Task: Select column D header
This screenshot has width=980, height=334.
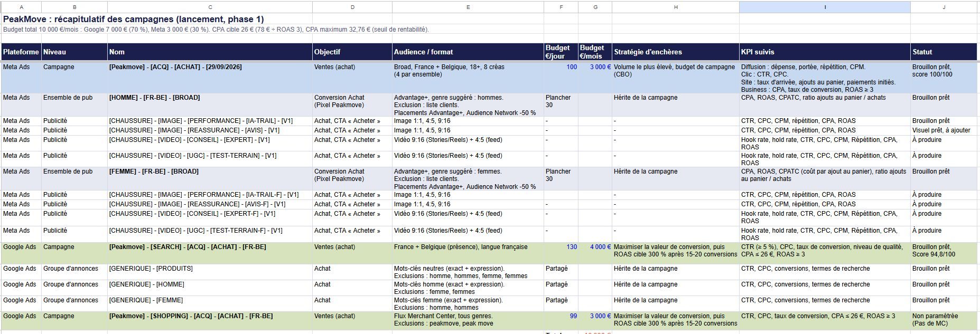Action: pyautogui.click(x=352, y=7)
